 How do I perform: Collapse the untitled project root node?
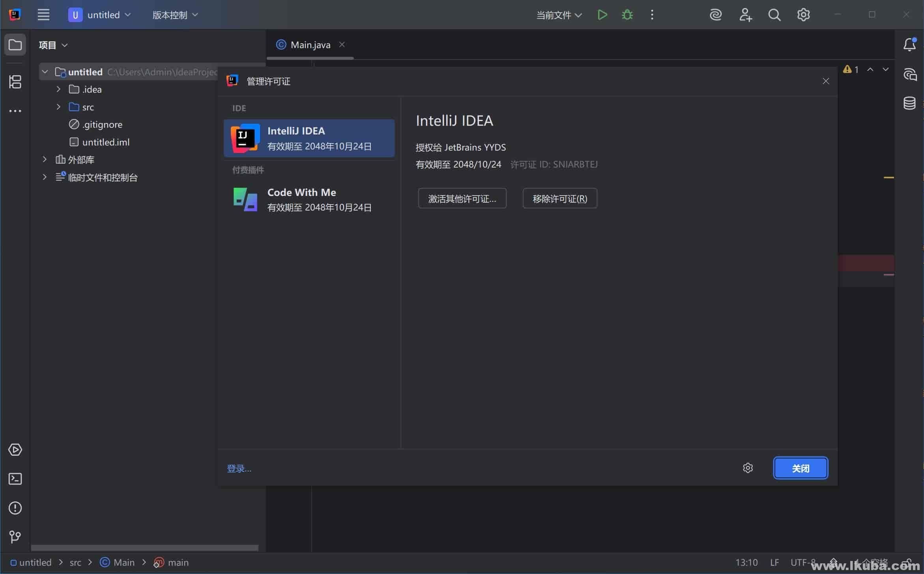click(x=45, y=72)
